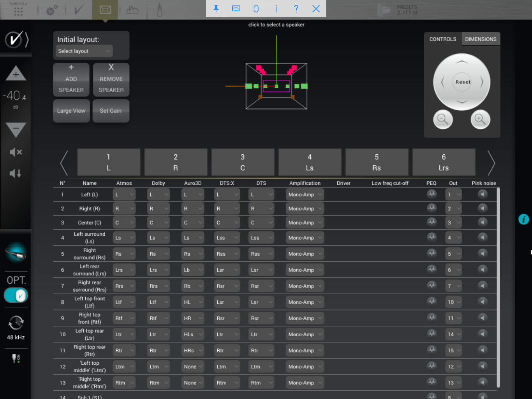Open the Select layout dropdown

tap(84, 51)
